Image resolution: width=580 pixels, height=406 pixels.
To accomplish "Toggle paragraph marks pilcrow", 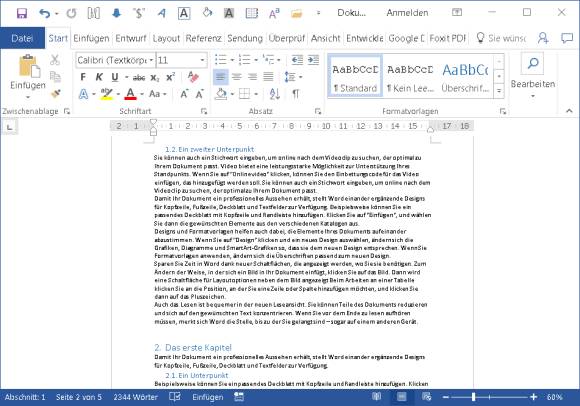I will [x=296, y=94].
